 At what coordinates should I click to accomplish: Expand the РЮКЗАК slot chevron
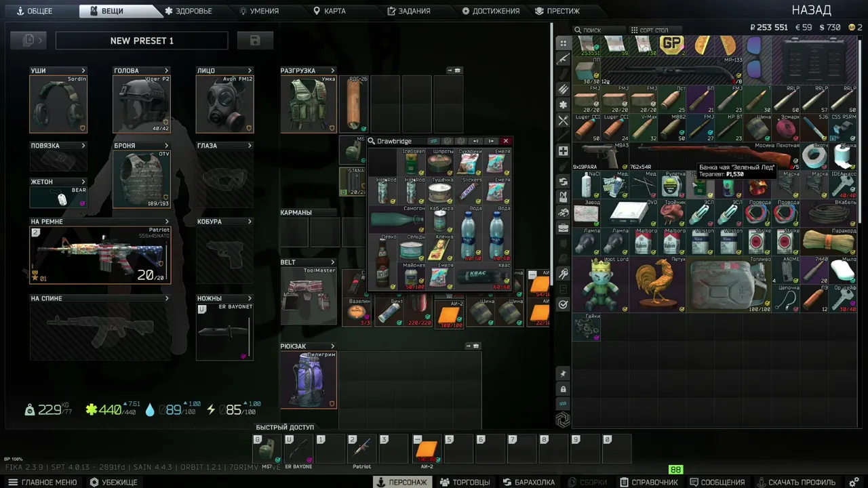[332, 346]
